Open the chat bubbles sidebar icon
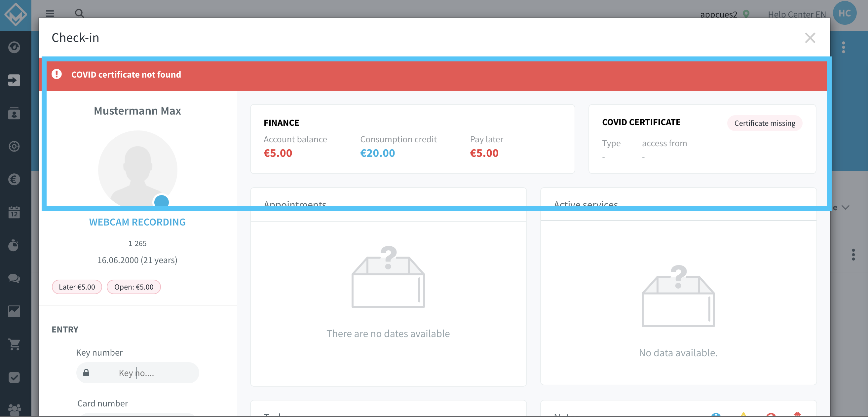 [x=14, y=278]
